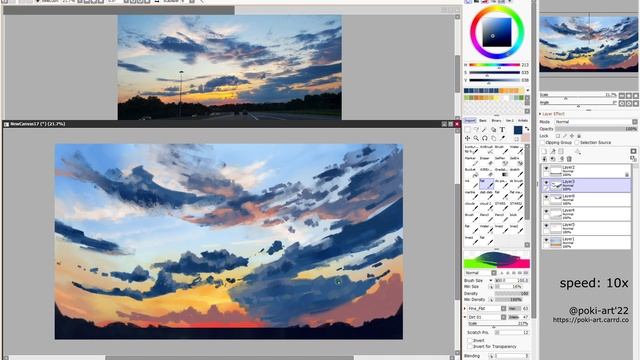This screenshot has height=360, width=640.
Task: Switch to the Ver.1 tool tab
Action: [510, 120]
